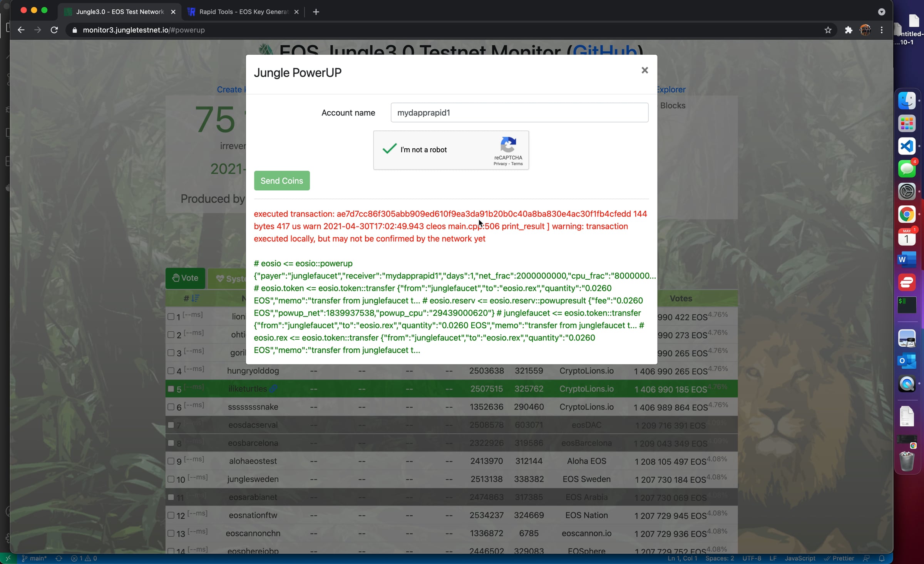
Task: Launch Microsoft Outlook from the Dock
Action: point(907,361)
